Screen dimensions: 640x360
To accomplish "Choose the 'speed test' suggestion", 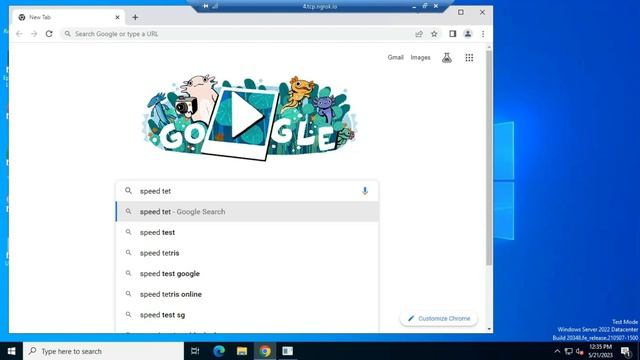I will pyautogui.click(x=247, y=232).
